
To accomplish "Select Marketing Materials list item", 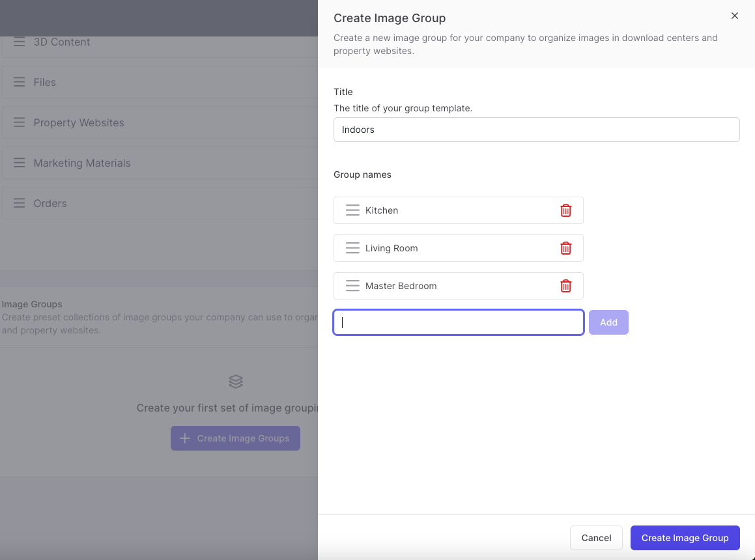I will point(82,163).
